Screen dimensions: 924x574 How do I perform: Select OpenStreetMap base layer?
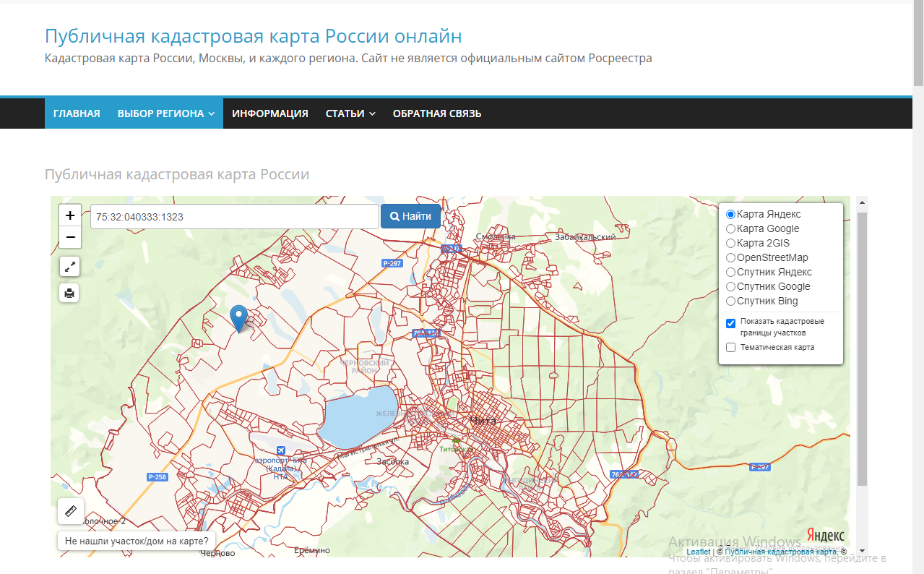(731, 258)
